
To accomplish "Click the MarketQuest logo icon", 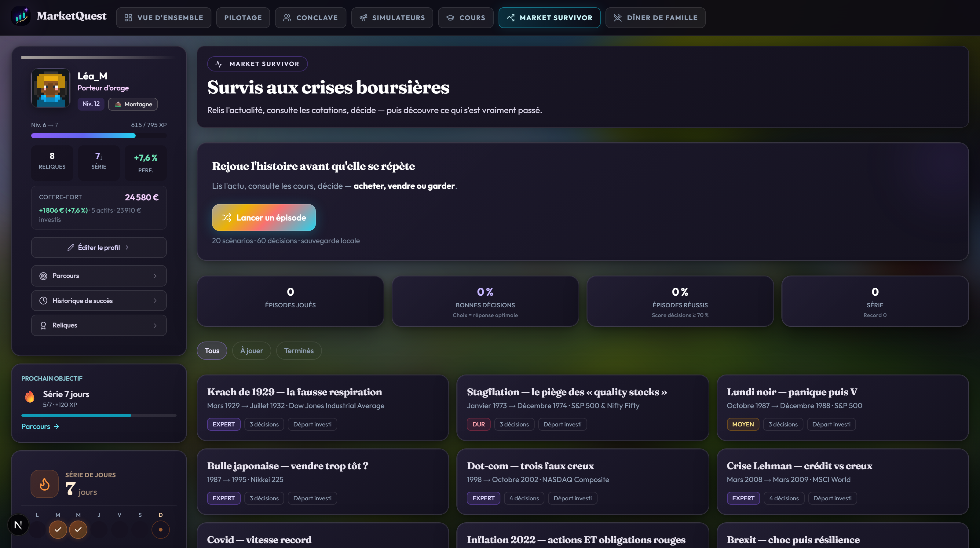I will click(x=20, y=16).
